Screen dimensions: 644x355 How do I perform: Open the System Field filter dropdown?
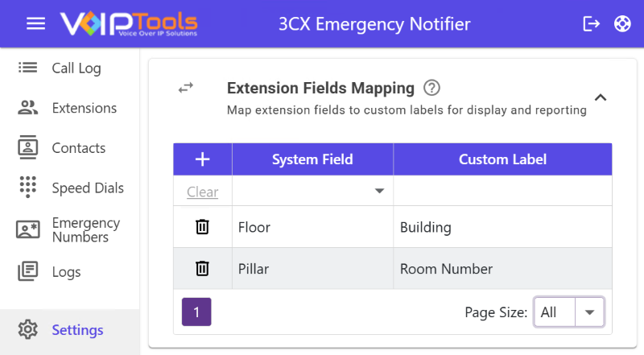pos(378,192)
